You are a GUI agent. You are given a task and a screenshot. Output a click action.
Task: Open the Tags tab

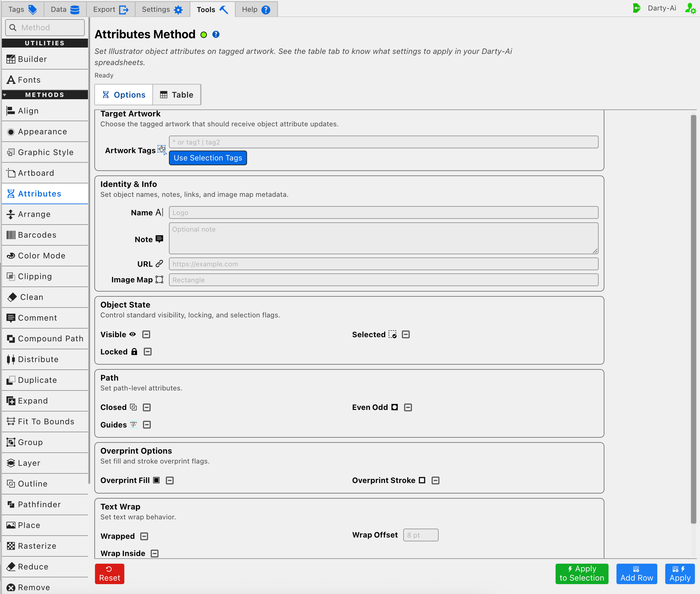coord(23,10)
